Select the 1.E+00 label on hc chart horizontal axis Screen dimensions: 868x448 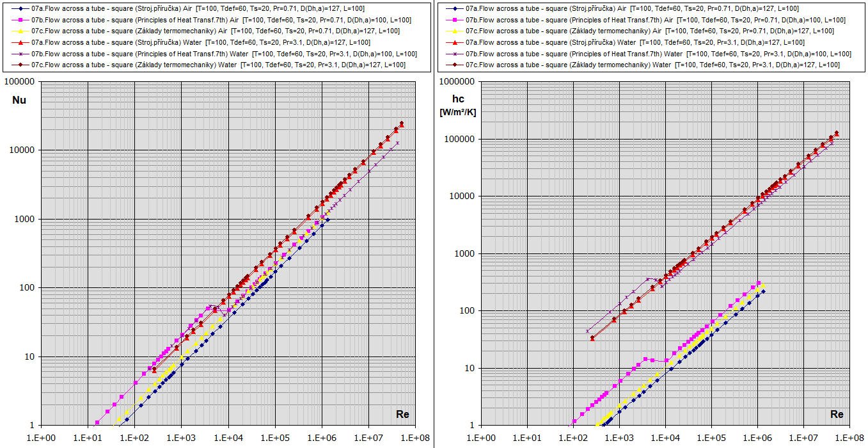480,438
